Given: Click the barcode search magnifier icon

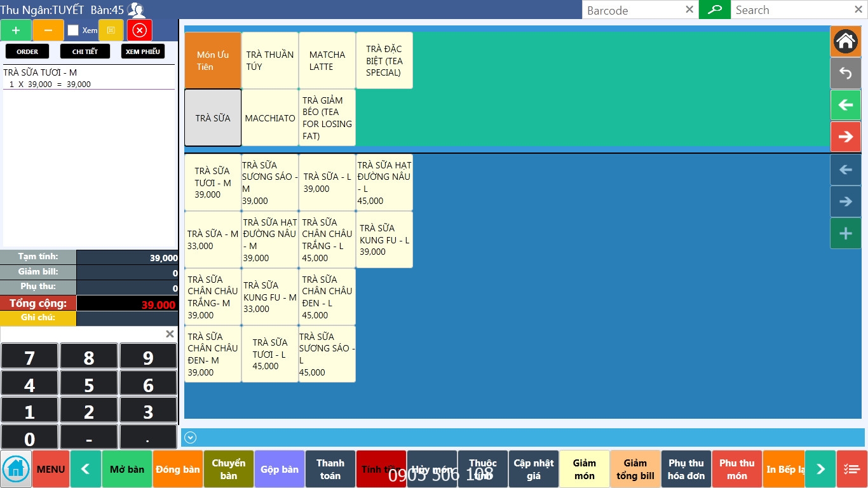Looking at the screenshot, I should coord(715,10).
